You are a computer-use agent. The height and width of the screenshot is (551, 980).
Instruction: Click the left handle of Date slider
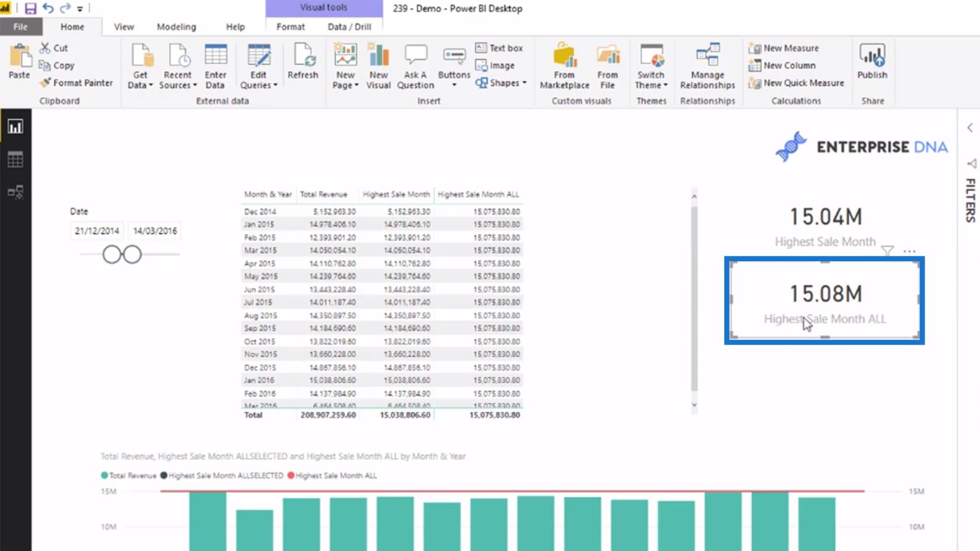click(111, 254)
